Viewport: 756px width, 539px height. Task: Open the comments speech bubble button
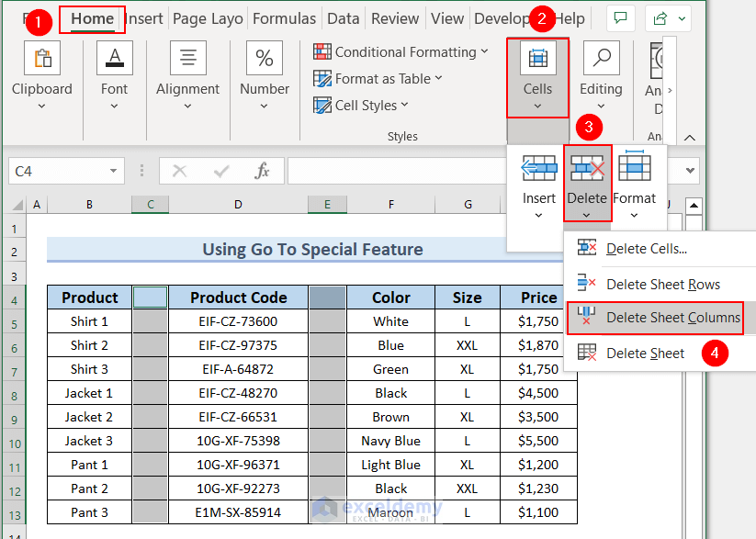pos(621,18)
